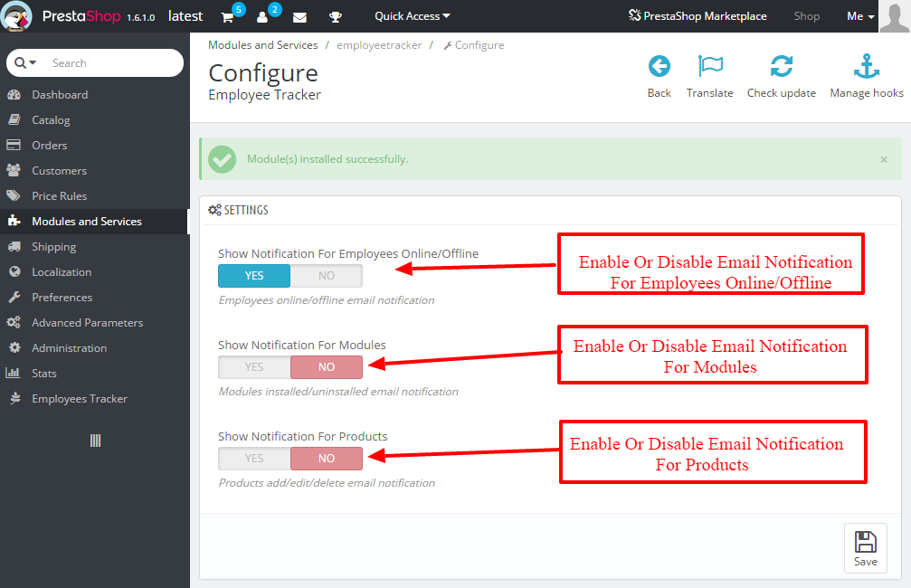This screenshot has height=588, width=911.
Task: Click the Shop link in header
Action: [x=806, y=16]
